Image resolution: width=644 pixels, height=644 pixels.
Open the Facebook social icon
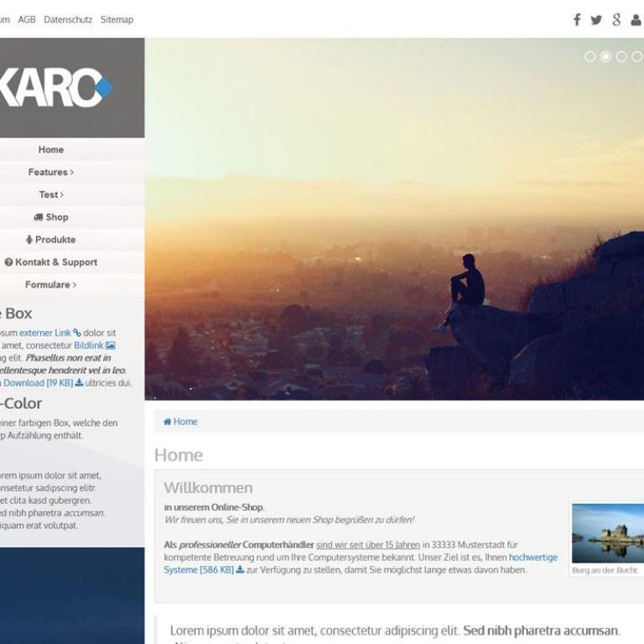[x=577, y=20]
